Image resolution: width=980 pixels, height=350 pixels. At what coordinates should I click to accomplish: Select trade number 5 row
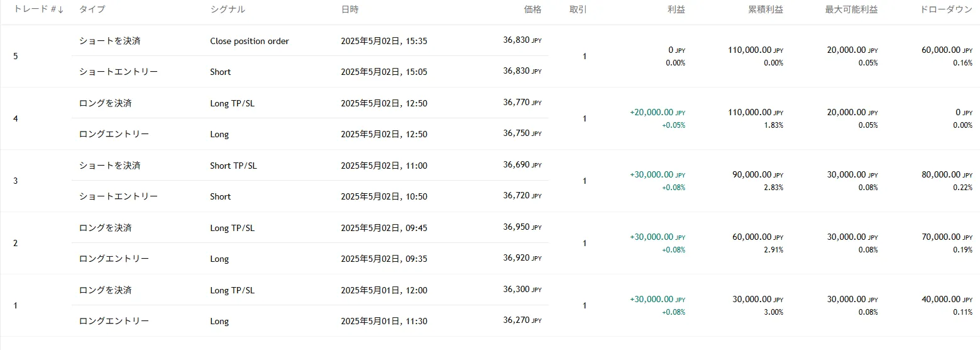(16, 57)
